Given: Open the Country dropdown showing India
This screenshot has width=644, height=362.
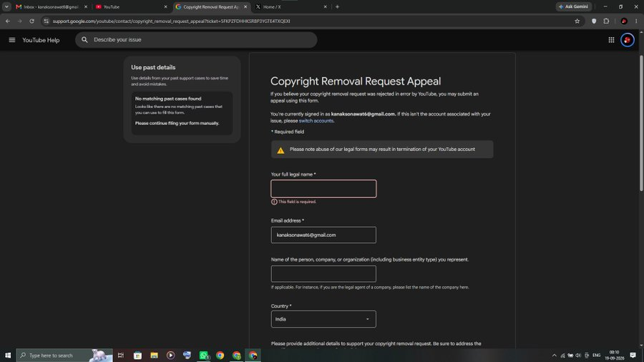Looking at the screenshot, I should pyautogui.click(x=323, y=319).
